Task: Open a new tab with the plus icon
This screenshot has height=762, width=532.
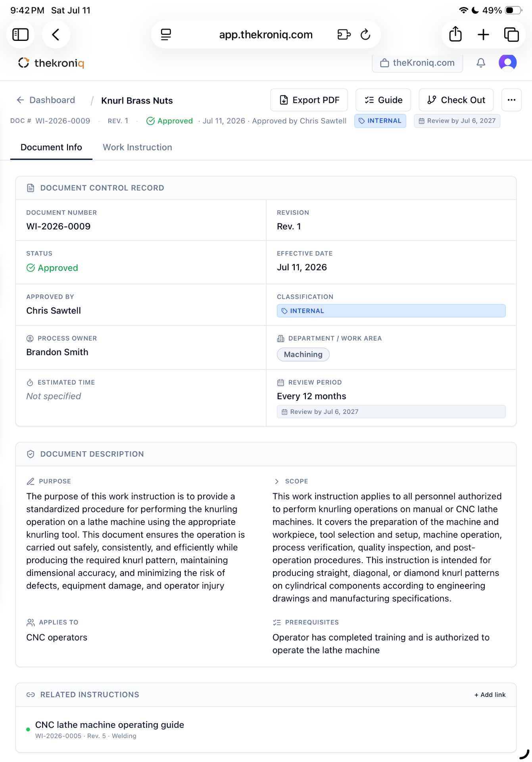Action: coord(483,35)
